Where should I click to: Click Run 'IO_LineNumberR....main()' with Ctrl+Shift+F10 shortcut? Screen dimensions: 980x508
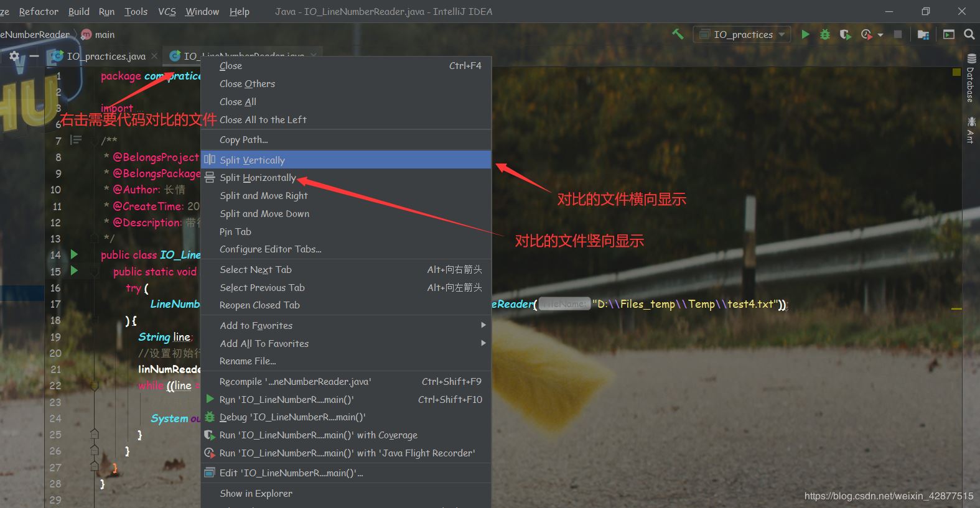click(x=346, y=399)
